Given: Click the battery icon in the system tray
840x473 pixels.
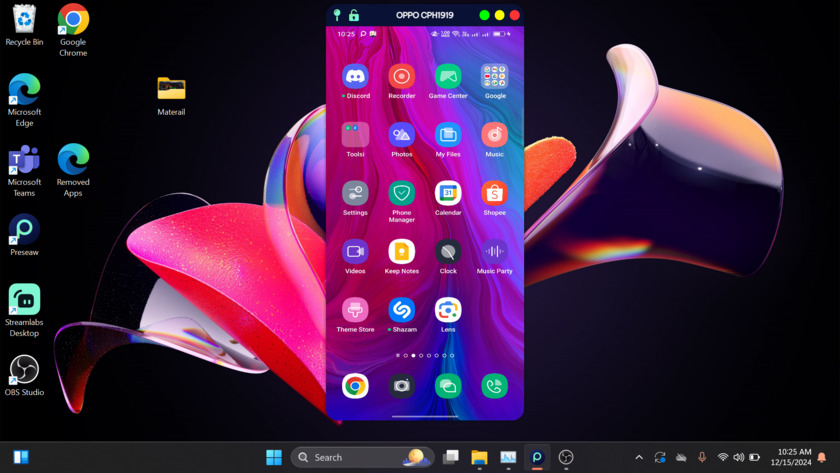Looking at the screenshot, I should tap(754, 457).
